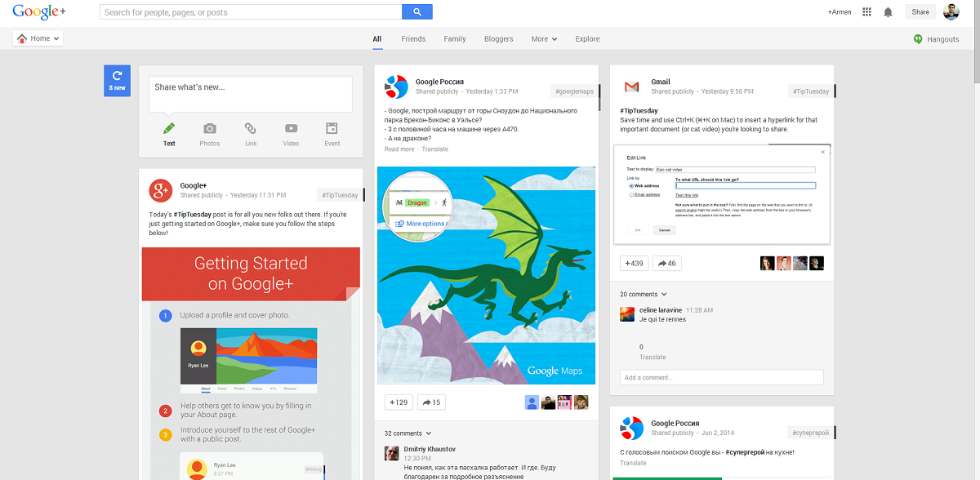The image size is (980, 480).
Task: Click Jun 2, 2014 post timestamp
Action: [x=718, y=433]
